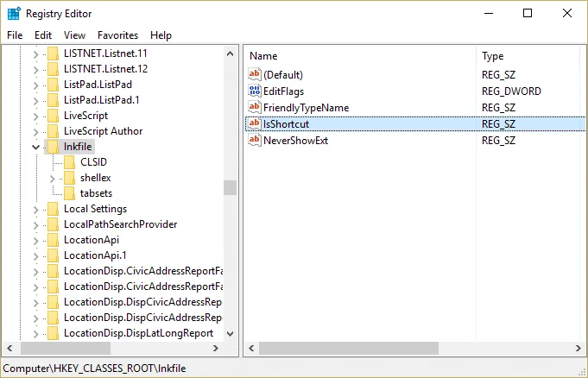Screen dimensions: 588x378
Task: Select the tabsets subkey label
Action: click(96, 193)
